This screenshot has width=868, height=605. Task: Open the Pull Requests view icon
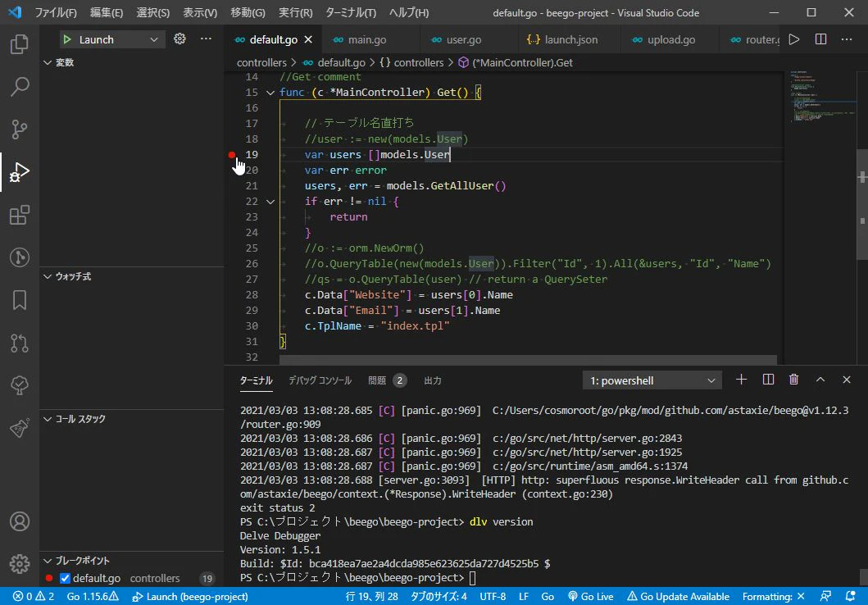tap(20, 343)
